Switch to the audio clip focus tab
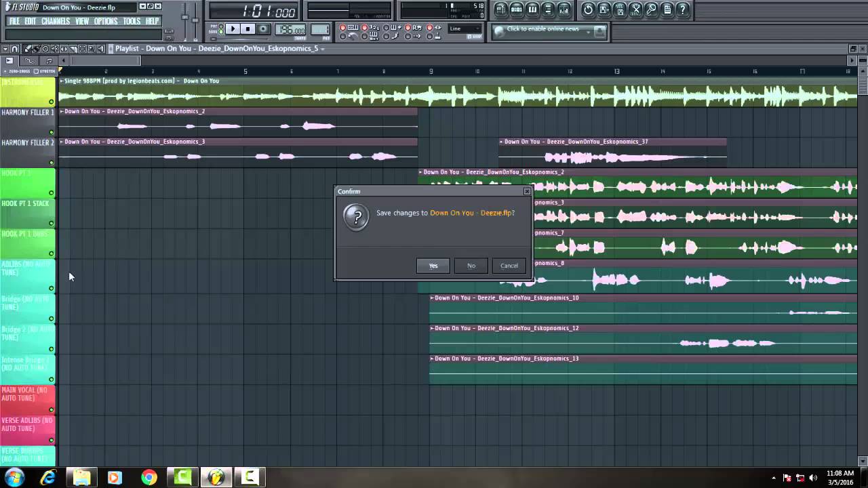The image size is (868, 488). click(9, 61)
